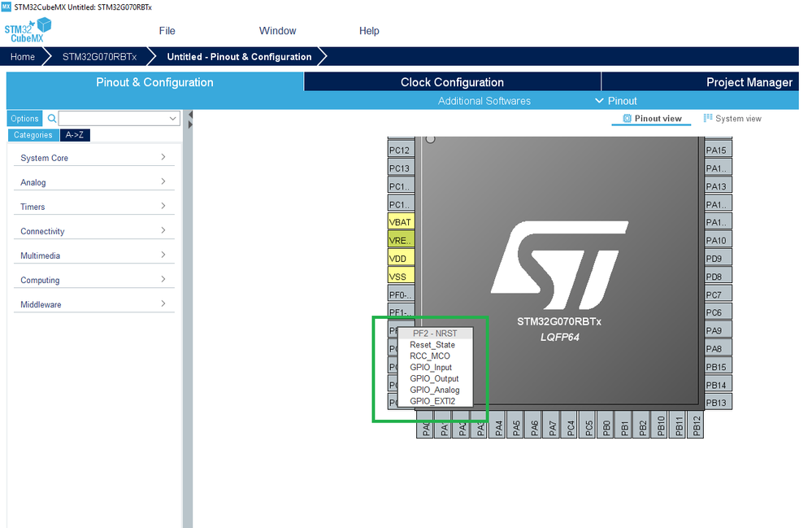Choose GPIO_Output in pin menu
The image size is (812, 528).
coord(435,379)
